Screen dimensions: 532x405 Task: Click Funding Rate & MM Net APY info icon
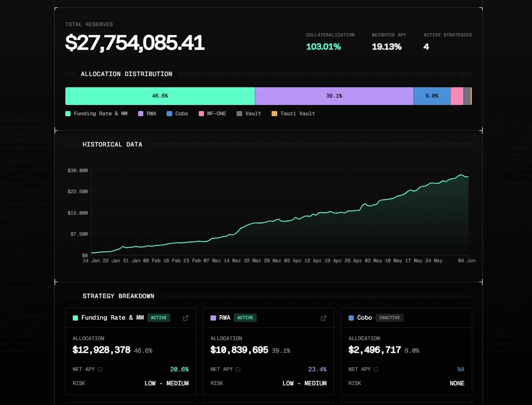100,369
